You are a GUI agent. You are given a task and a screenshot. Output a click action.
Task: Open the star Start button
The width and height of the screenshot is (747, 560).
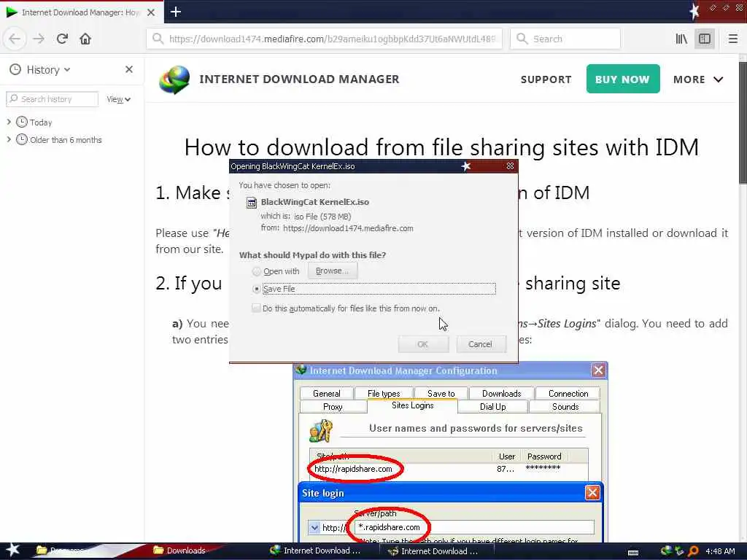13,550
